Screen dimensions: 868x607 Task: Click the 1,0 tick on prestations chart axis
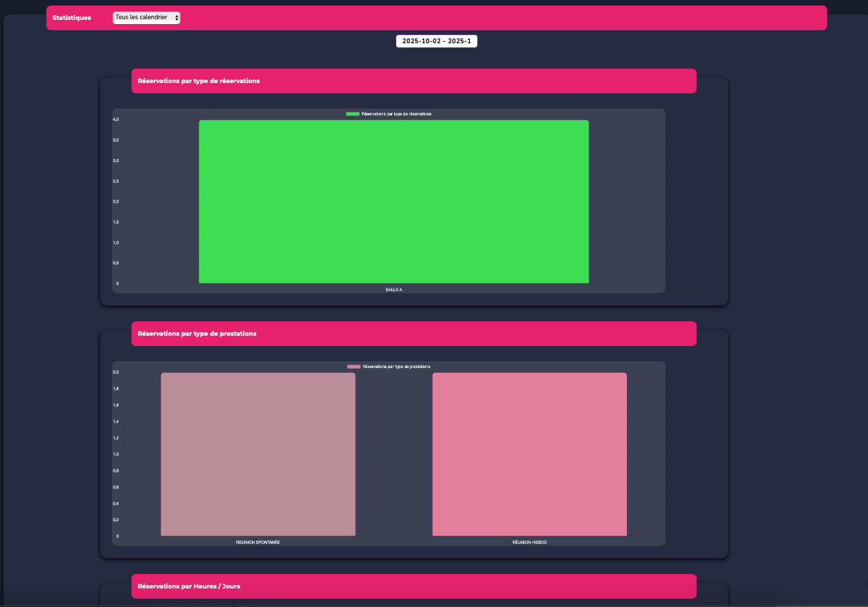(x=116, y=454)
